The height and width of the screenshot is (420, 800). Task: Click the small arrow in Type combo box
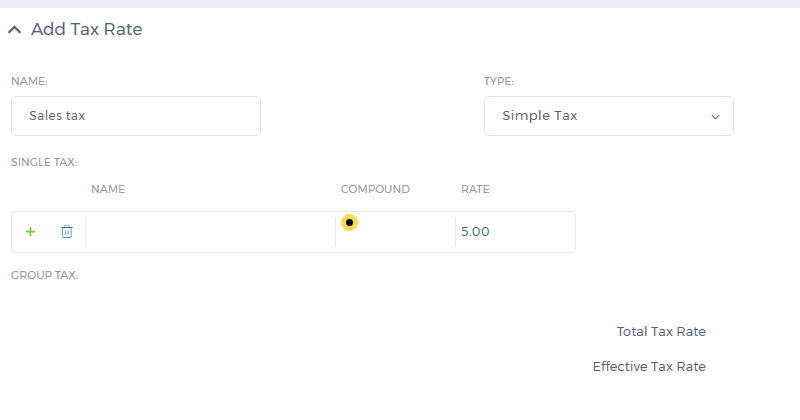(715, 117)
